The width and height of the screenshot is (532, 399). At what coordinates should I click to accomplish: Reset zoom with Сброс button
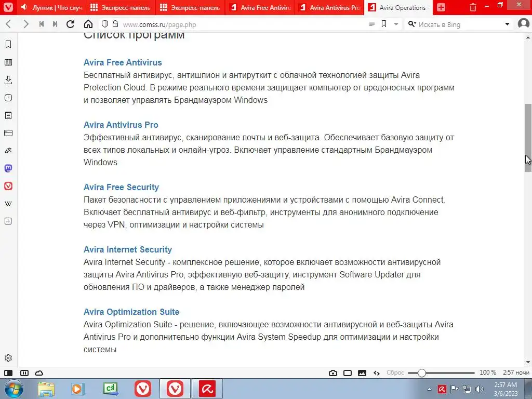(x=395, y=373)
